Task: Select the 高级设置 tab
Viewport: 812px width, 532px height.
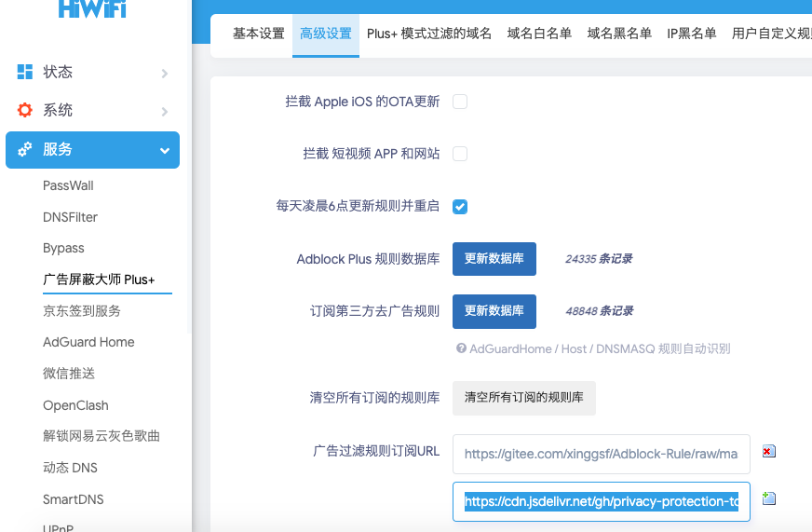Action: 326,34
